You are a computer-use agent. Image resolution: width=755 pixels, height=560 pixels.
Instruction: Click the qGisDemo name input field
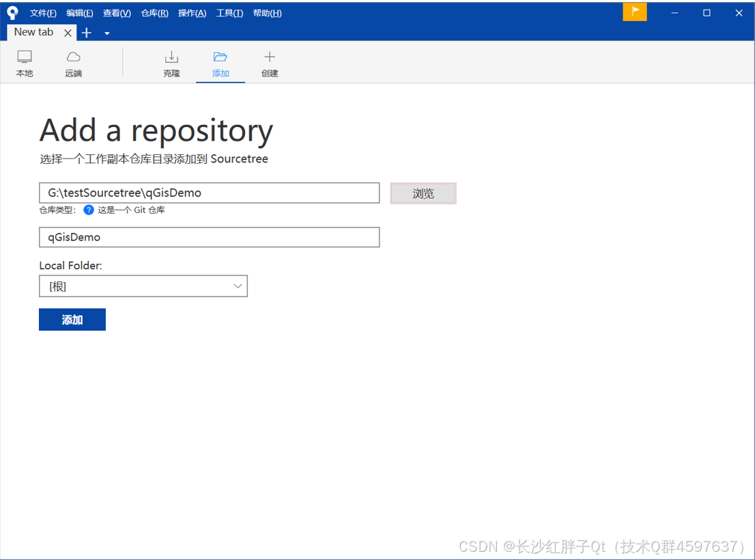click(x=210, y=237)
